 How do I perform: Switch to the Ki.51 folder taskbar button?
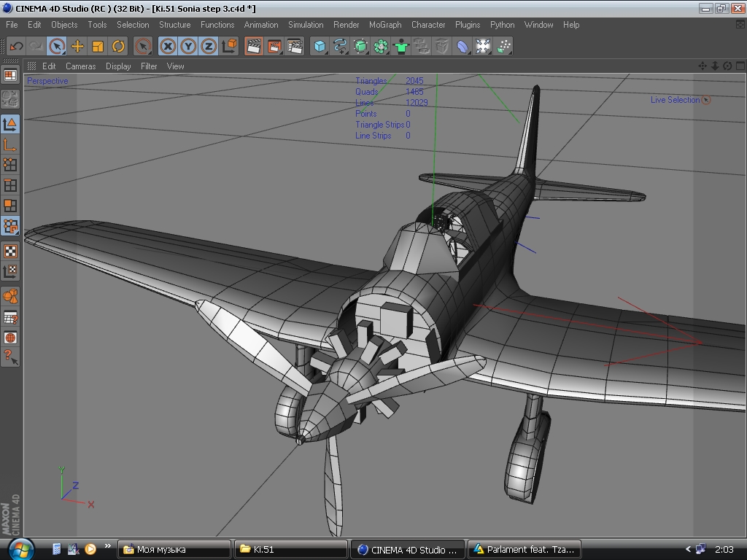tap(290, 549)
